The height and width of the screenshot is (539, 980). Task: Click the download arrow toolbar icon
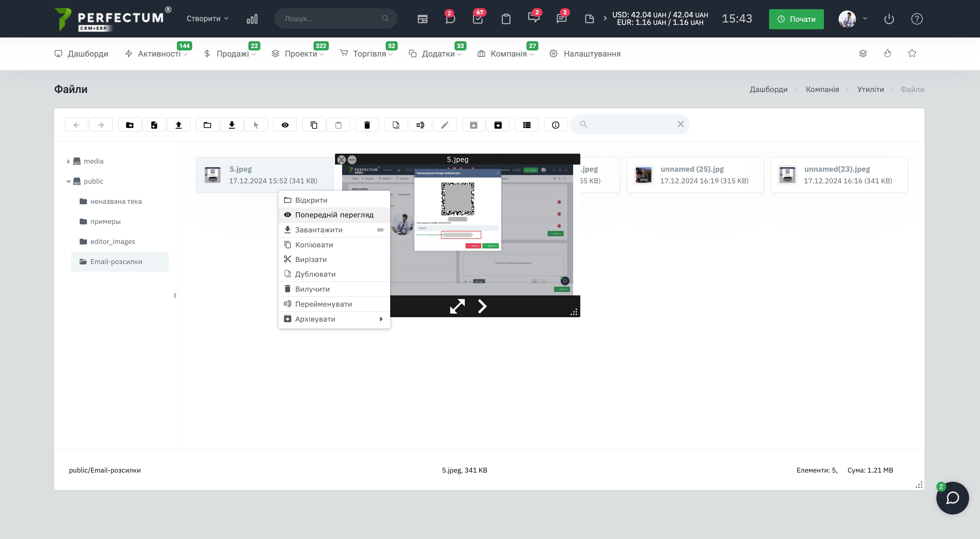232,125
